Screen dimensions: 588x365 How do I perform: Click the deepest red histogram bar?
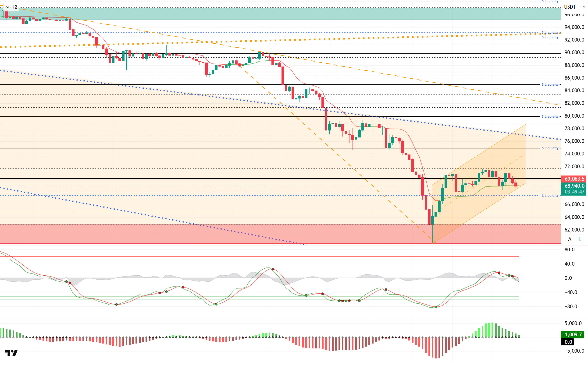[436, 348]
